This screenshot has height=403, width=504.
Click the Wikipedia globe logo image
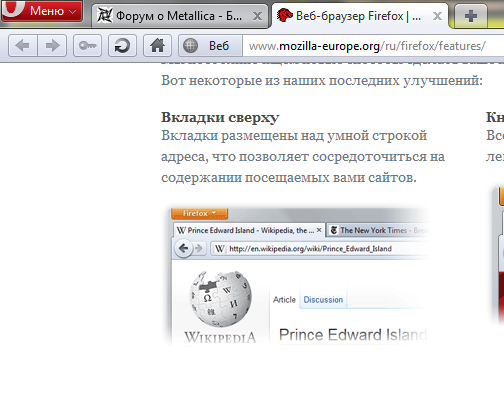click(220, 298)
